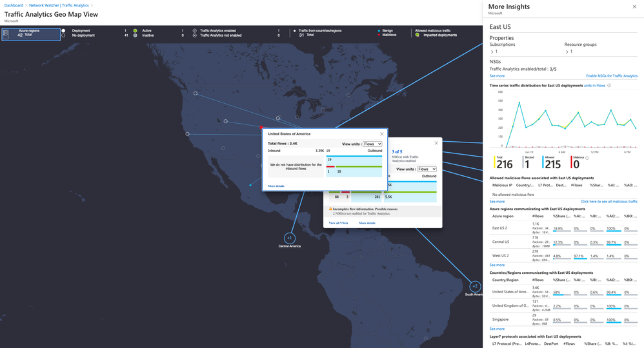Click See more under malicious flows table

497,202
